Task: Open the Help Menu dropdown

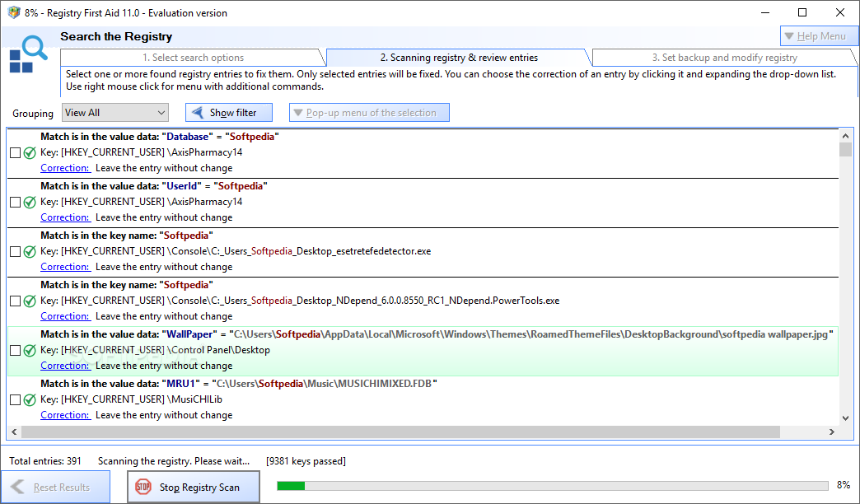Action: coord(819,36)
